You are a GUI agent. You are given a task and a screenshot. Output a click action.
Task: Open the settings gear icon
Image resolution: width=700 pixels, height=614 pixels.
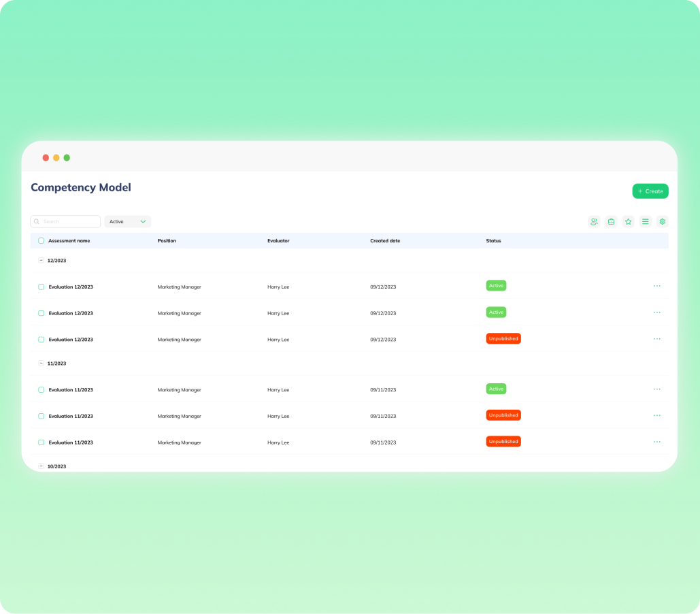point(663,221)
